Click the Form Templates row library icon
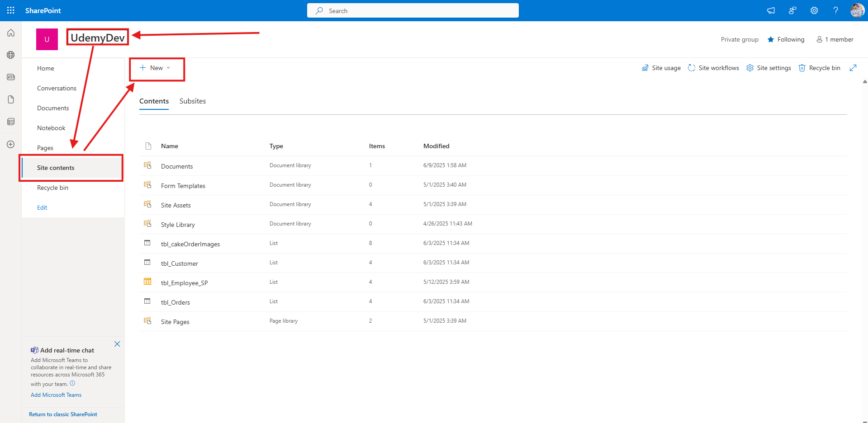Screen dimensions: 868x423 147,184
